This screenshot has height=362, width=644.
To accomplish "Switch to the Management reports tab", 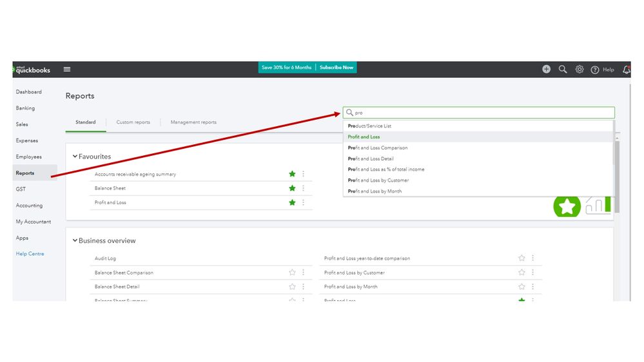I will pos(193,122).
